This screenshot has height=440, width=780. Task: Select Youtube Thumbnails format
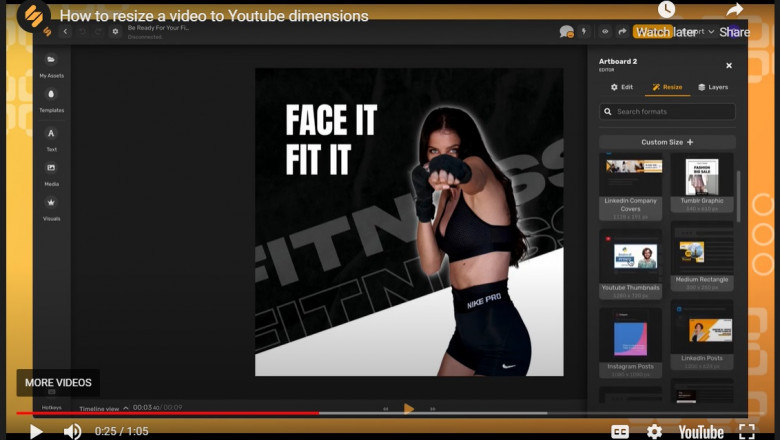pos(630,264)
